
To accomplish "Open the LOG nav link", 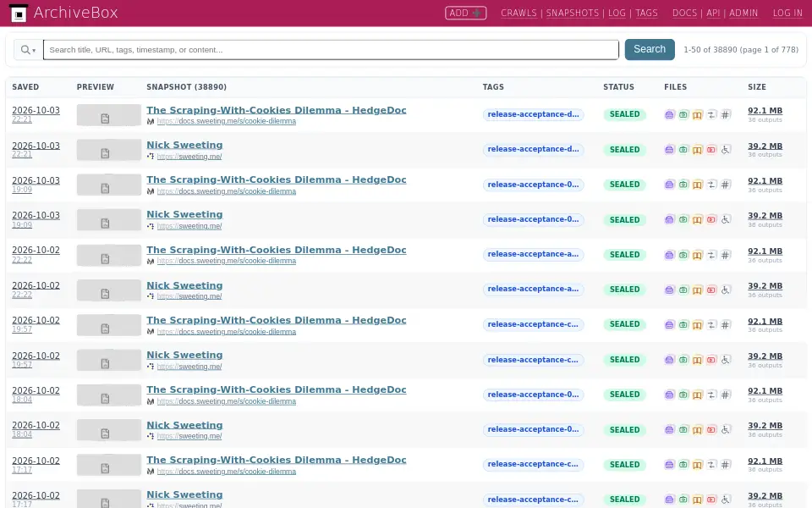I will (x=617, y=13).
